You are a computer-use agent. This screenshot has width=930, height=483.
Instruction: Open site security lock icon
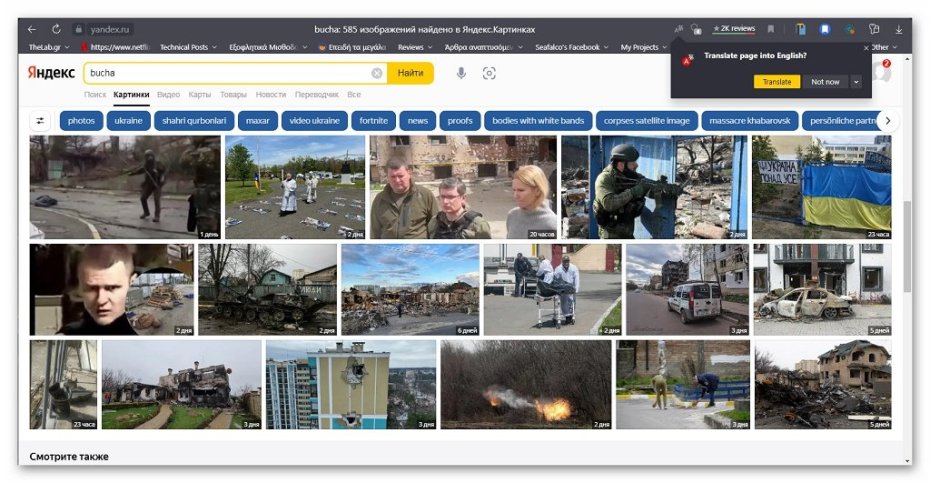pos(78,29)
